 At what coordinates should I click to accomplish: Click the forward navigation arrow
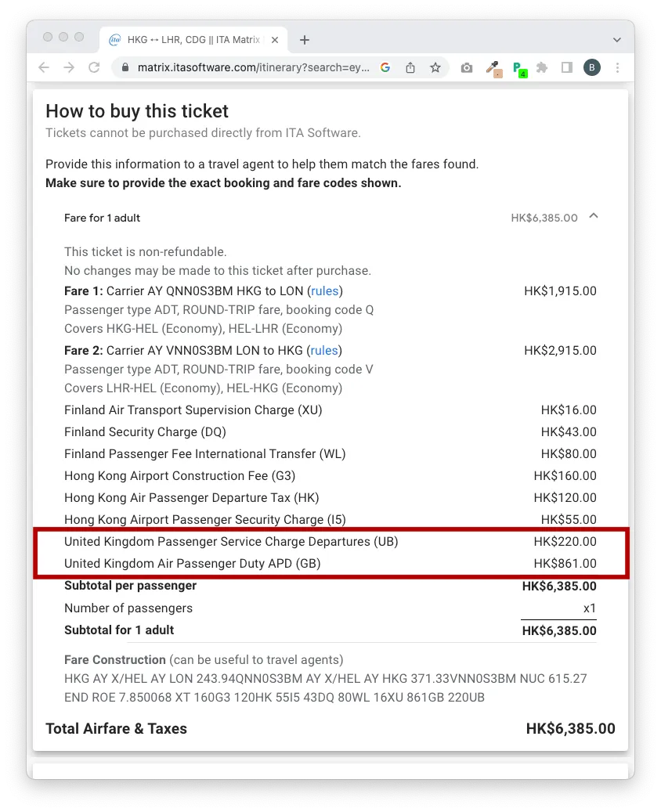pyautogui.click(x=69, y=67)
